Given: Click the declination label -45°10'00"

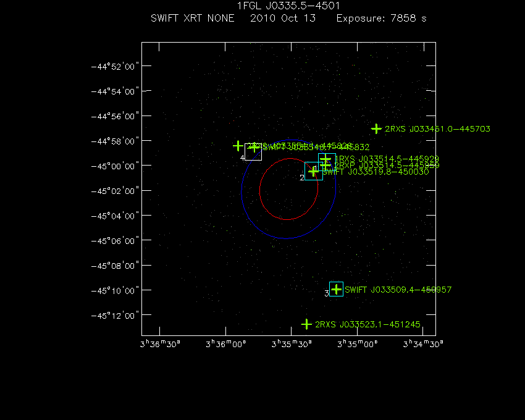Looking at the screenshot, I should (x=115, y=290).
